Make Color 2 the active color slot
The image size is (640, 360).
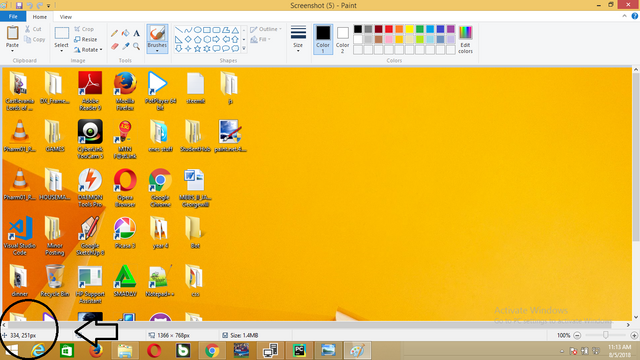342,39
